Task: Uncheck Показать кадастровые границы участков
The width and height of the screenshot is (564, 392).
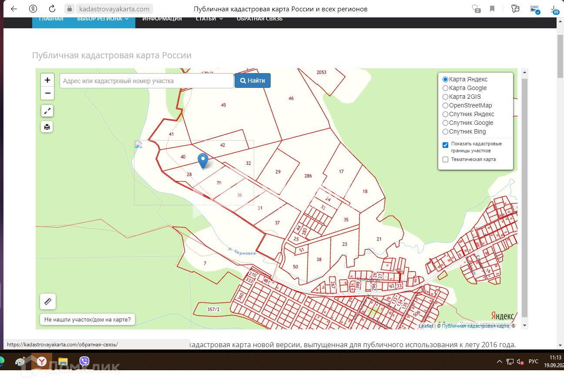Action: point(445,145)
